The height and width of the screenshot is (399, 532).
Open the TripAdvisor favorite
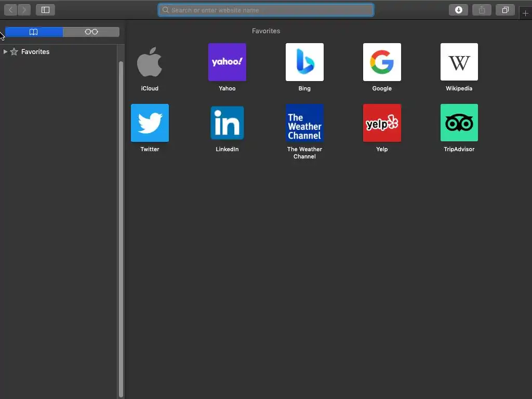click(459, 123)
